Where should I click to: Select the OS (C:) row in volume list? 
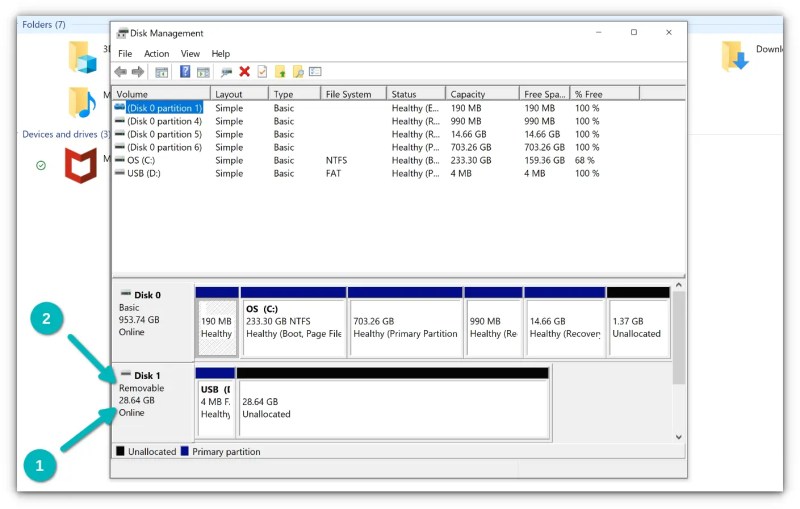140,160
